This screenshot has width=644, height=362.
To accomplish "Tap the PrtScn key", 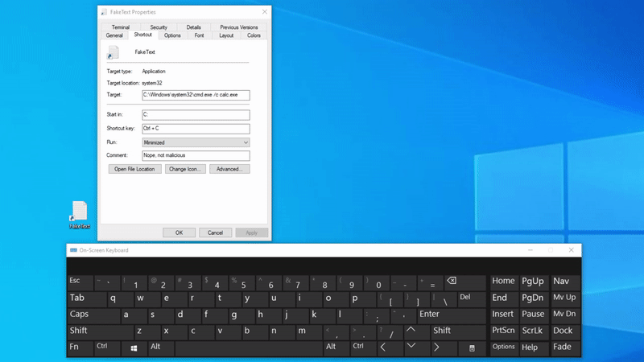I will point(504,331).
